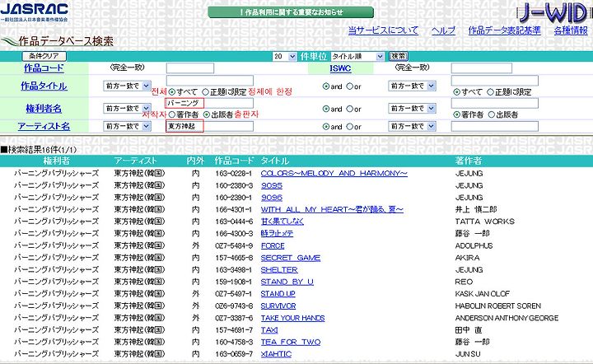Open the SURVIVOR title link
Viewport: 593px width, 364px height.
pos(278,306)
